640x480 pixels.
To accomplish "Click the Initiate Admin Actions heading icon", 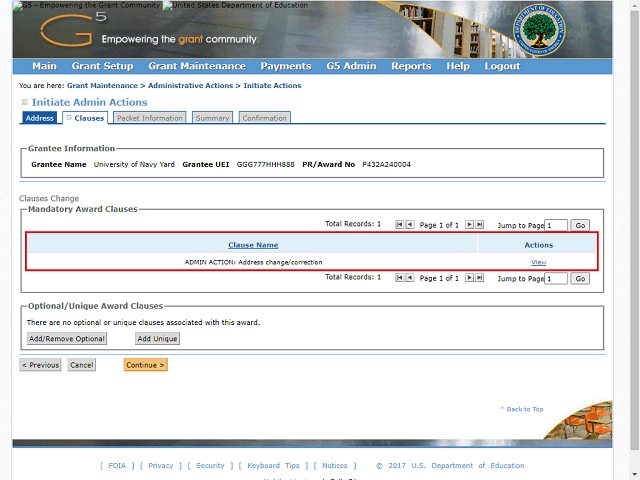I will pos(25,102).
